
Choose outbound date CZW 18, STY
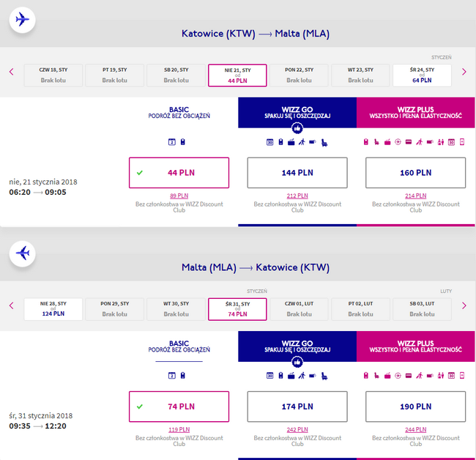pyautogui.click(x=53, y=75)
